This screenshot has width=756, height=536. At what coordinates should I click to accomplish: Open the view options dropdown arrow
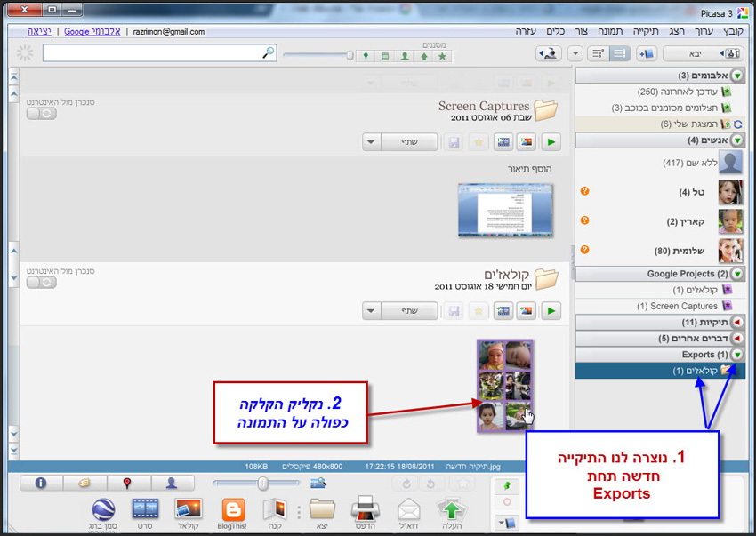tap(575, 53)
